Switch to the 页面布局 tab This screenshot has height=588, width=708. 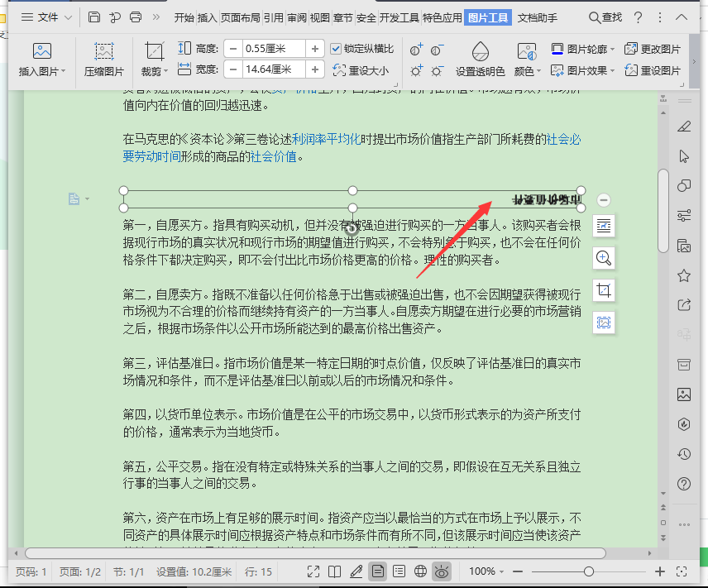click(x=240, y=17)
